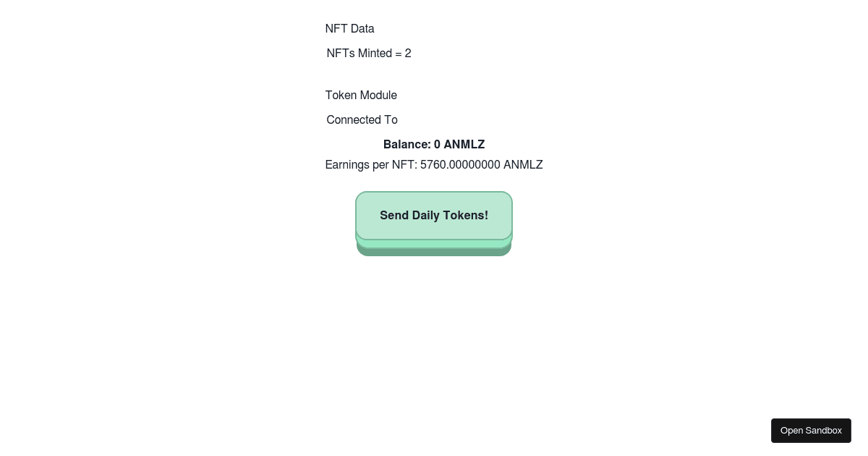Viewport: 868px width, 456px height.
Task: Select the Token Module section title
Action: (x=361, y=96)
